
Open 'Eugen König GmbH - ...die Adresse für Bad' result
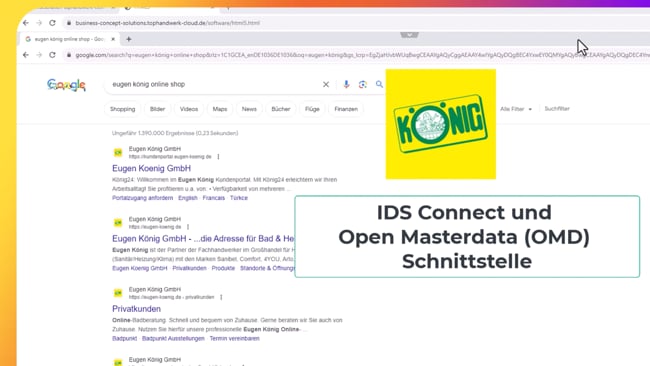coord(203,239)
